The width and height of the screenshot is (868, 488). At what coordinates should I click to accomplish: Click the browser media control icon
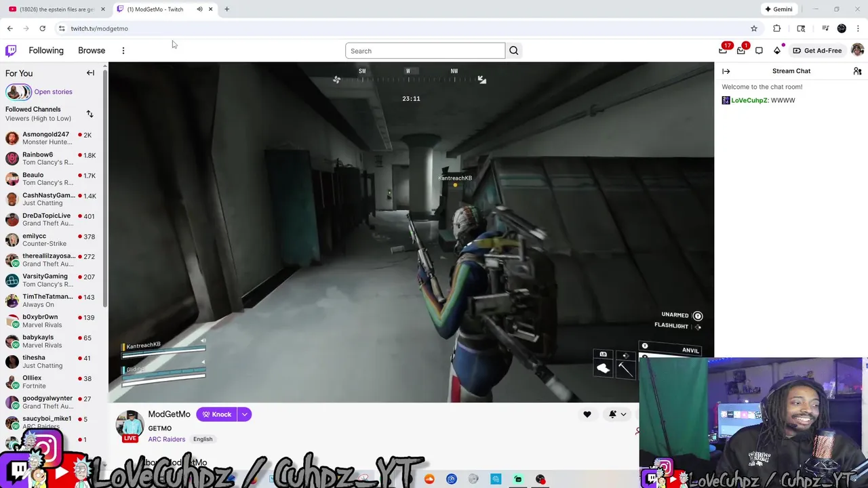pyautogui.click(x=825, y=28)
